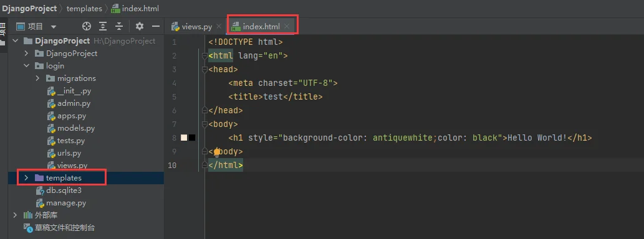
Task: Expand the templates folder
Action: tap(27, 178)
